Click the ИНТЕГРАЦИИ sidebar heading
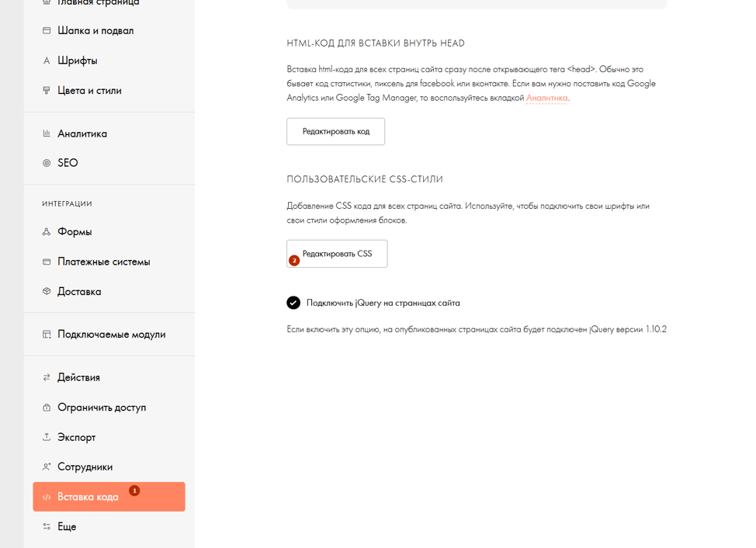Screen dimensions: 756x548 (x=67, y=204)
